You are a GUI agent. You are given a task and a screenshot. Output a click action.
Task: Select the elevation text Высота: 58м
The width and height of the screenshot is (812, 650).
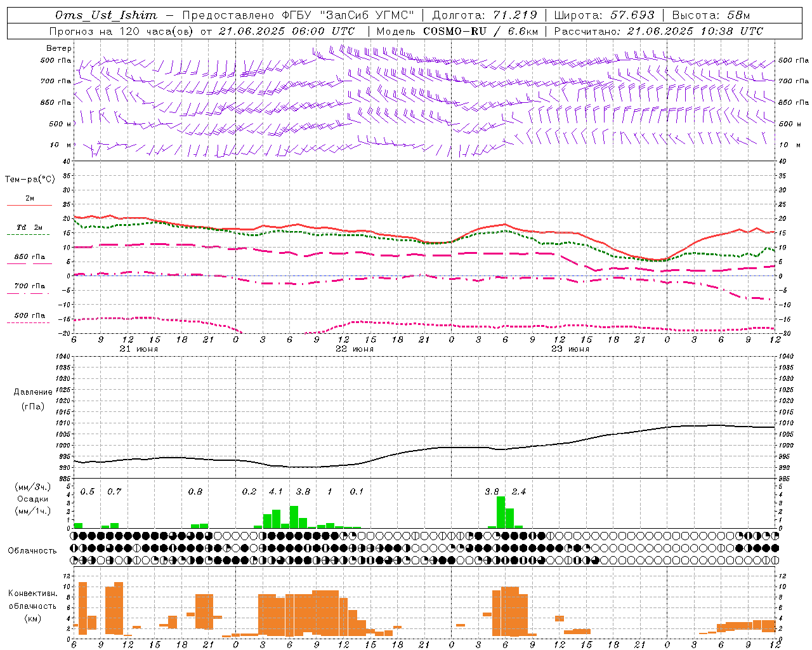tap(711, 15)
